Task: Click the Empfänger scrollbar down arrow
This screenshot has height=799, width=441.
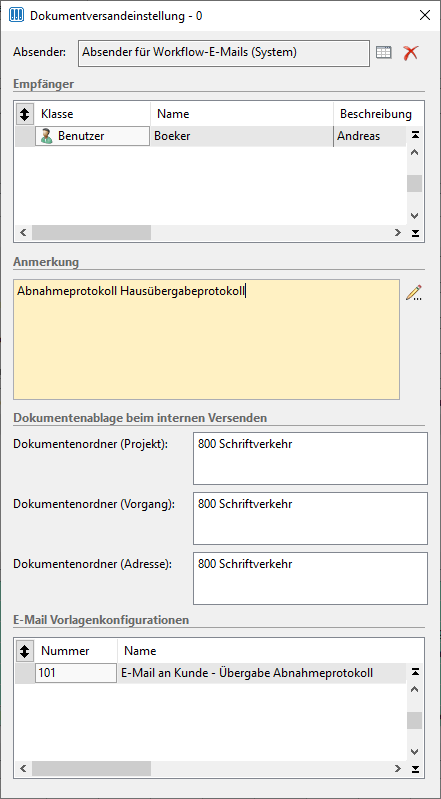Action: (414, 216)
